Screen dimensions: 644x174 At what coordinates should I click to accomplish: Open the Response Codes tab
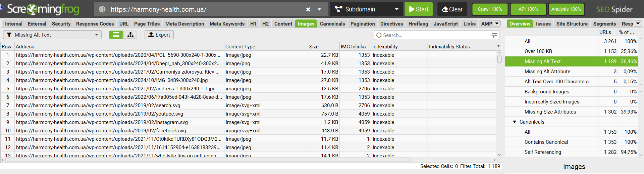click(95, 24)
